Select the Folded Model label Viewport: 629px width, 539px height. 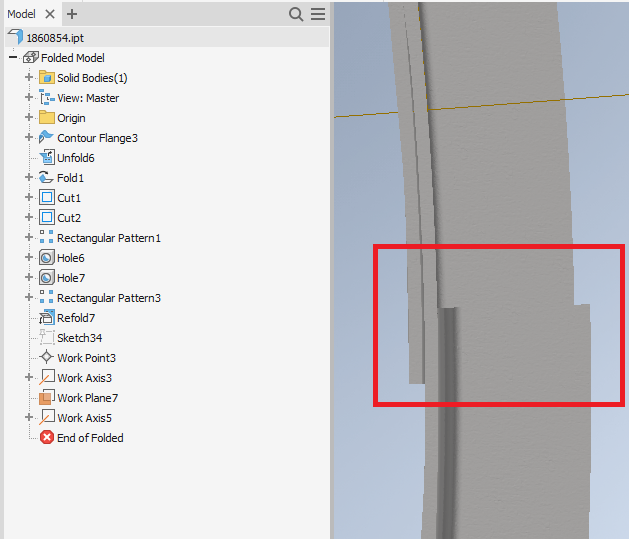coord(73,58)
